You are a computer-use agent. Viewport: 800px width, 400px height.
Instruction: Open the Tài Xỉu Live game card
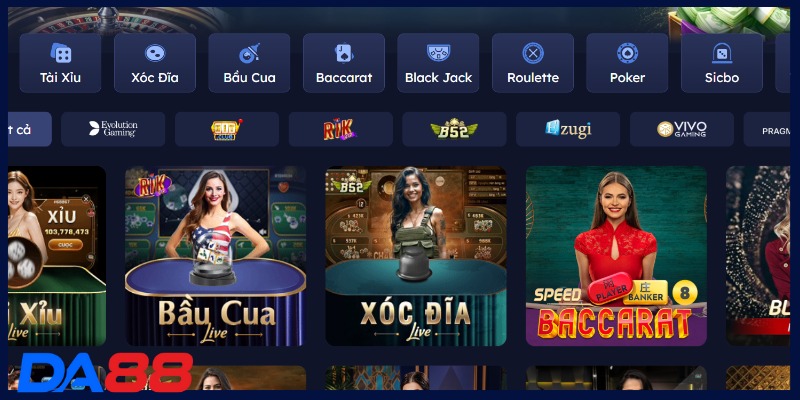click(57, 256)
